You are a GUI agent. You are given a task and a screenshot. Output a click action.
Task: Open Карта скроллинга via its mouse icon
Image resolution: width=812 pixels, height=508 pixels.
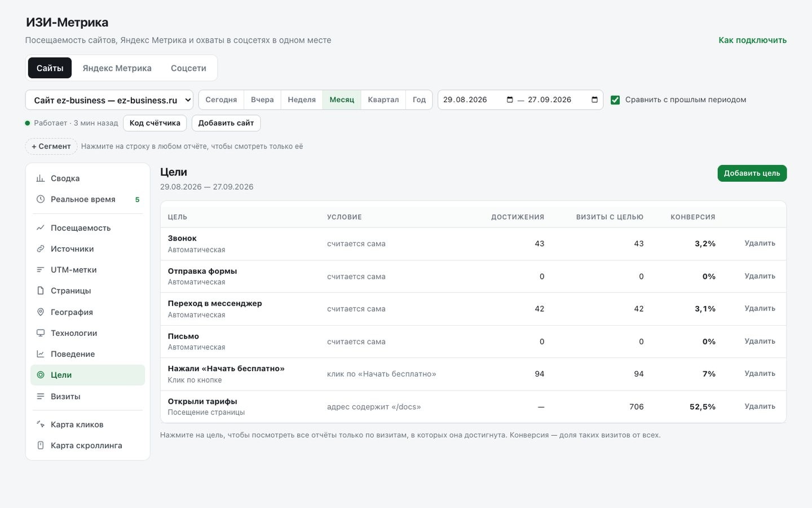coord(41,445)
